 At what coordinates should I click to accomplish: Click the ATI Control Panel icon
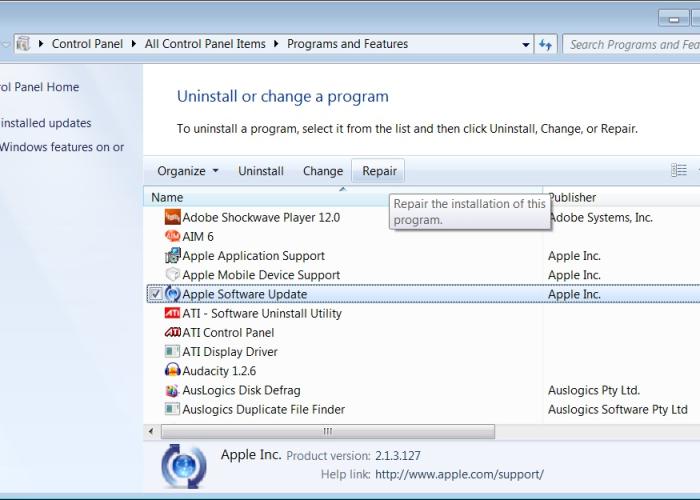pos(172,332)
